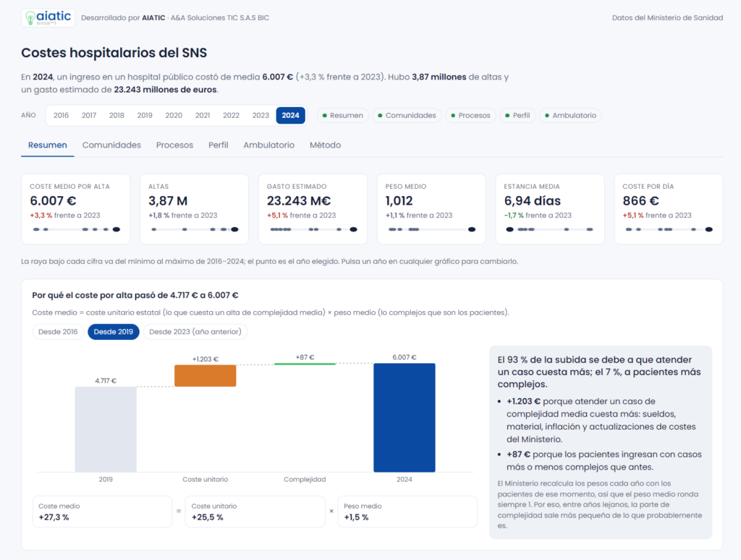
Task: Open the Método tab
Action: 325,145
